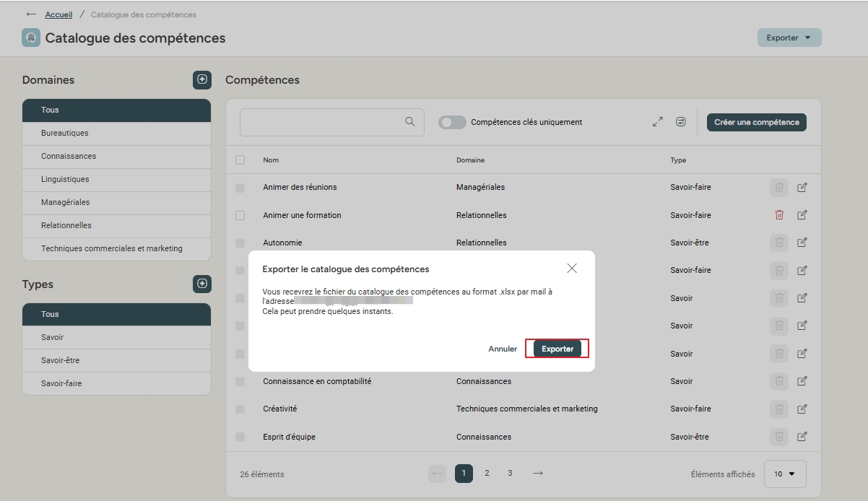Click Annuler to cancel the export

click(503, 349)
